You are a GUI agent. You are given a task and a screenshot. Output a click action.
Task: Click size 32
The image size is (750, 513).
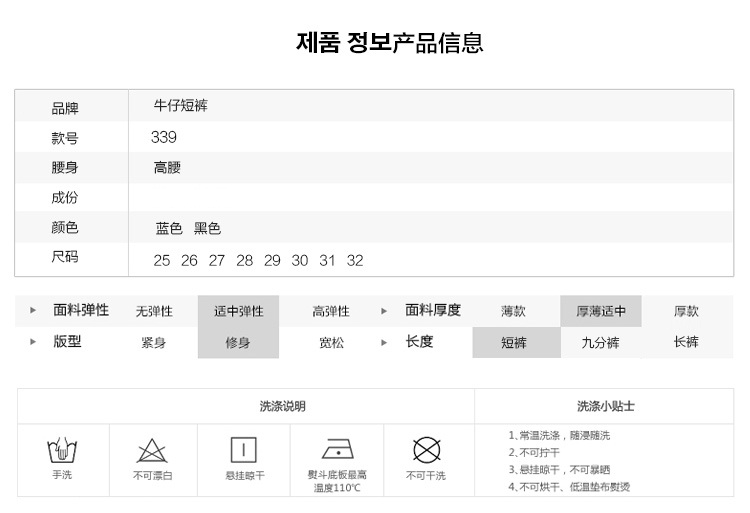tap(355, 261)
